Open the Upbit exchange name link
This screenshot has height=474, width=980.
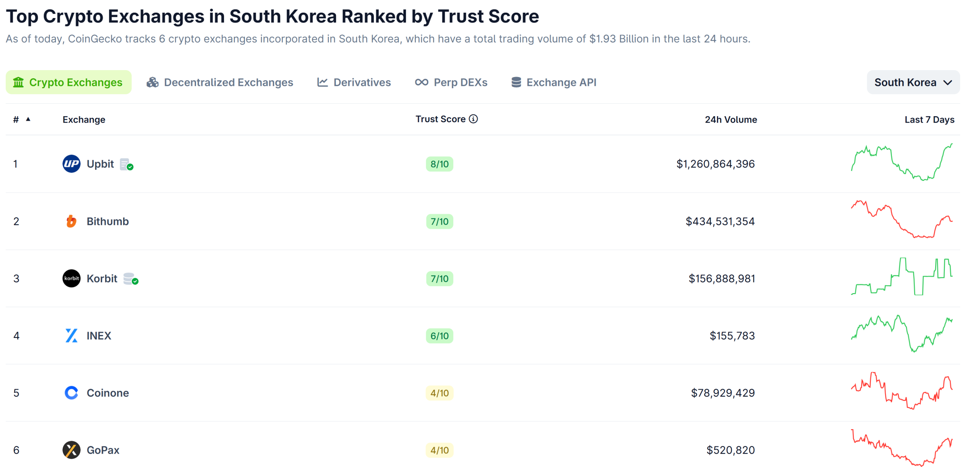[x=100, y=164]
